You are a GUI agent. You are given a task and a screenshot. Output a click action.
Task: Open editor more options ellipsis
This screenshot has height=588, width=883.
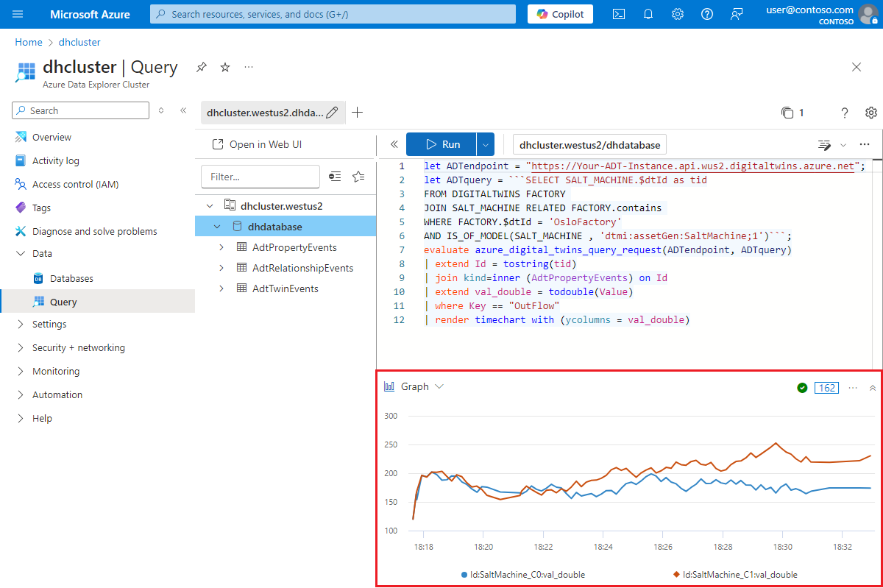(x=865, y=144)
